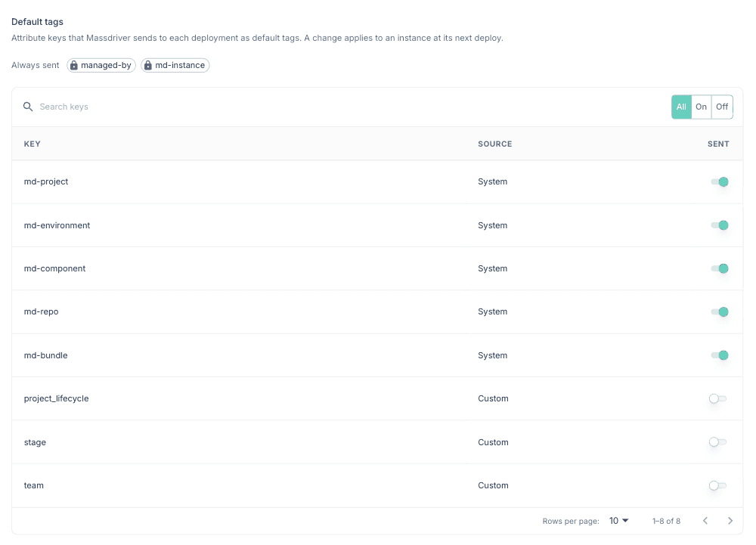The width and height of the screenshot is (756, 545).
Task: Select the All filter tab
Action: [x=681, y=107]
